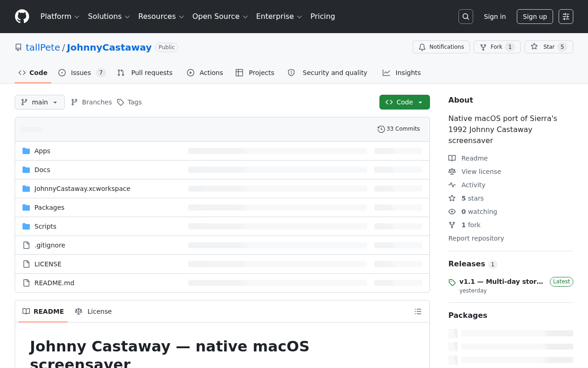The image size is (588, 368).
Task: Click the Packages heading in sidebar
Action: [468, 315]
